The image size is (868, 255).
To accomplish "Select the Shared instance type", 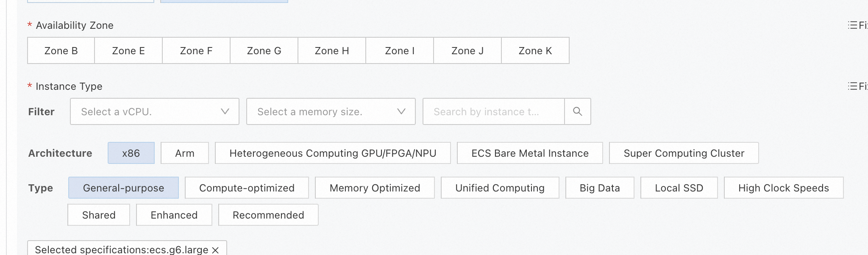I will pos(99,215).
